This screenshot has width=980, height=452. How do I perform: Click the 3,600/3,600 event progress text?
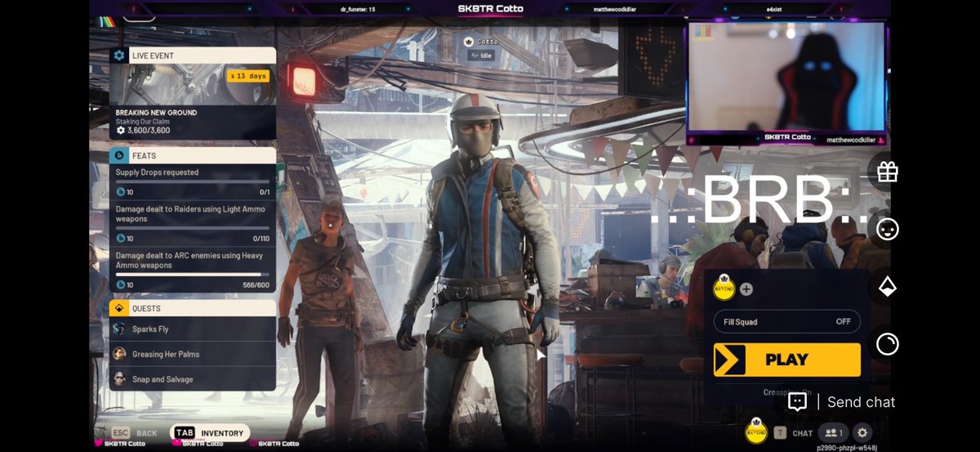(149, 130)
